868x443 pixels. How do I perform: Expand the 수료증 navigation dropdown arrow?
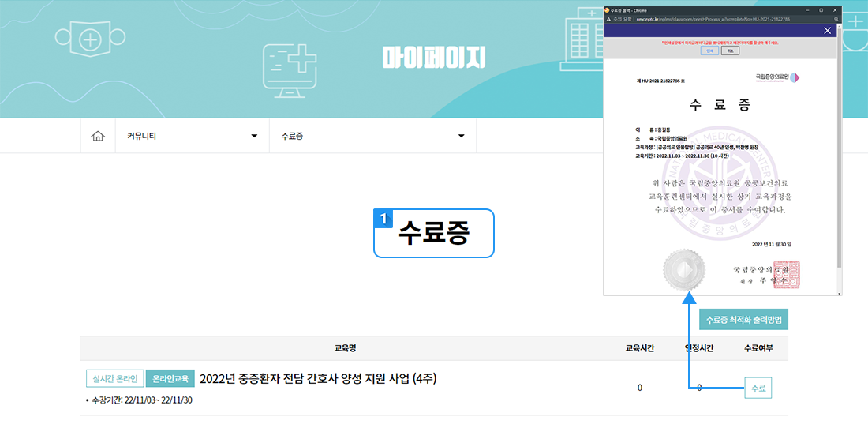pos(461,137)
